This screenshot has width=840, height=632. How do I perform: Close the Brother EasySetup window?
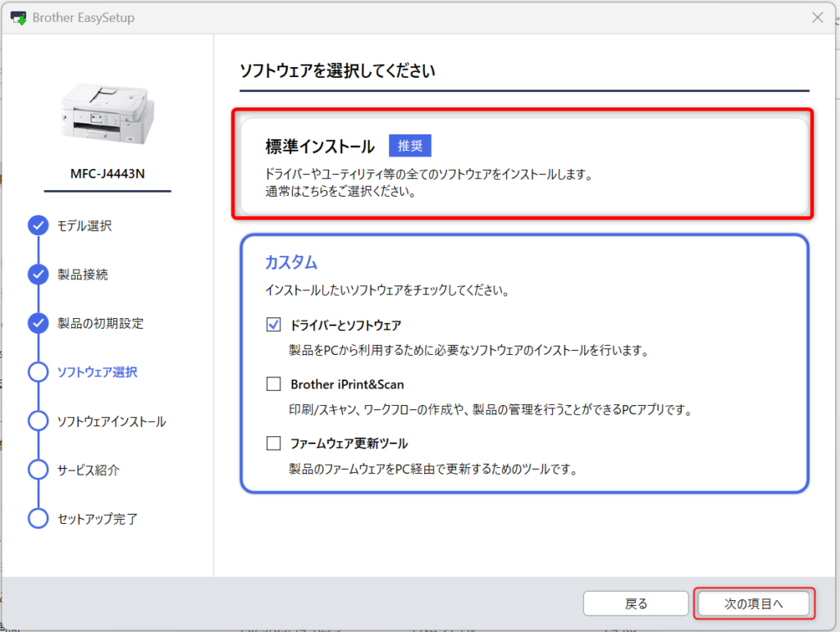click(x=818, y=18)
